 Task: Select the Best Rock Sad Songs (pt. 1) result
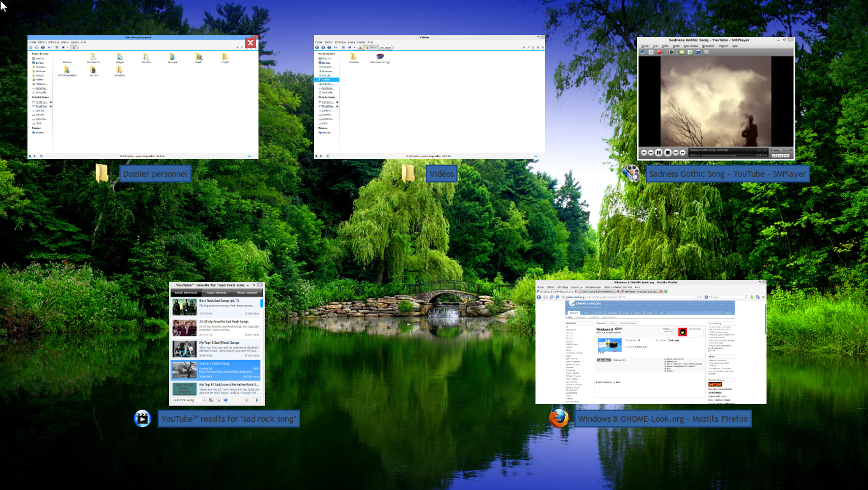[x=216, y=307]
